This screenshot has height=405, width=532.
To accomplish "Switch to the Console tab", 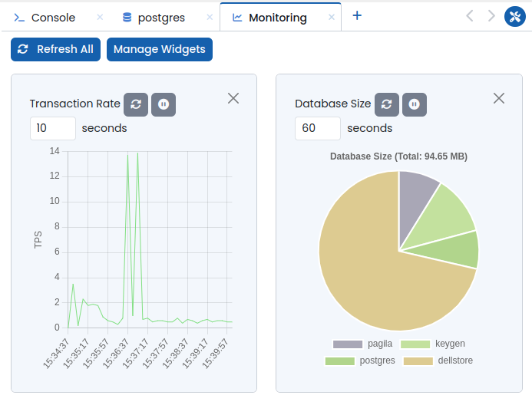I will point(53,18).
